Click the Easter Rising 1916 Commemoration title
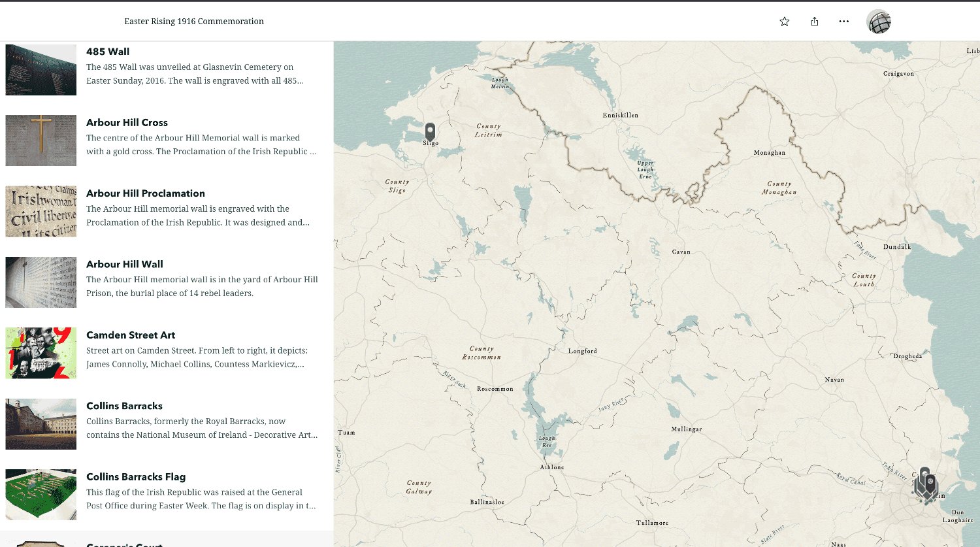This screenshot has height=547, width=980. pyautogui.click(x=193, y=21)
